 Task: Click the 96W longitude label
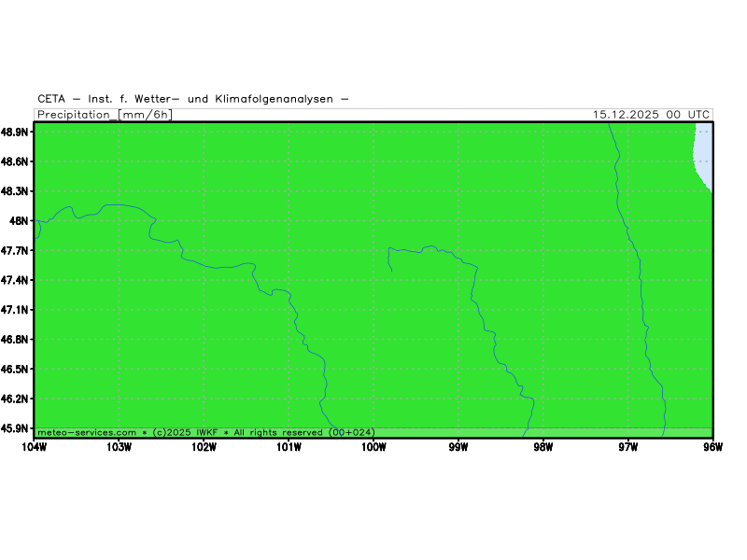(x=712, y=446)
